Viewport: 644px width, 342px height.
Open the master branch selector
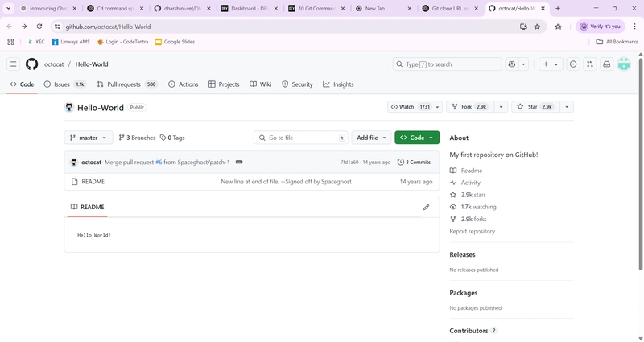click(89, 138)
